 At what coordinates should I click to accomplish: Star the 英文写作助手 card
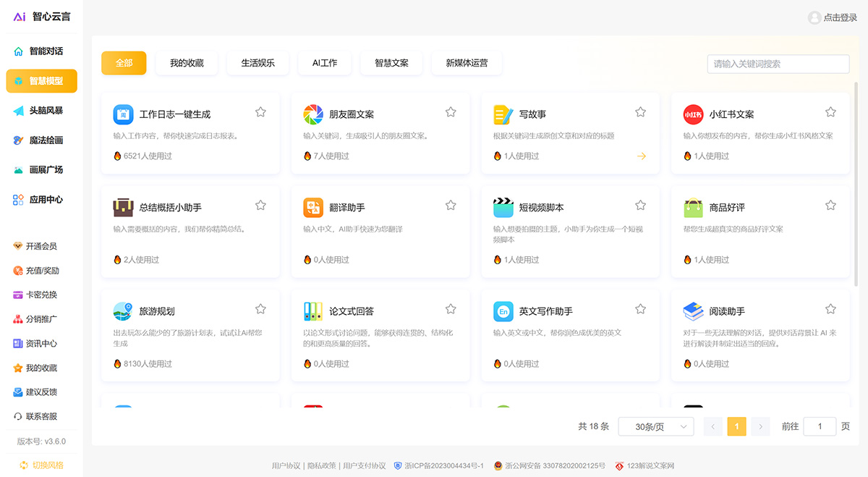click(639, 308)
